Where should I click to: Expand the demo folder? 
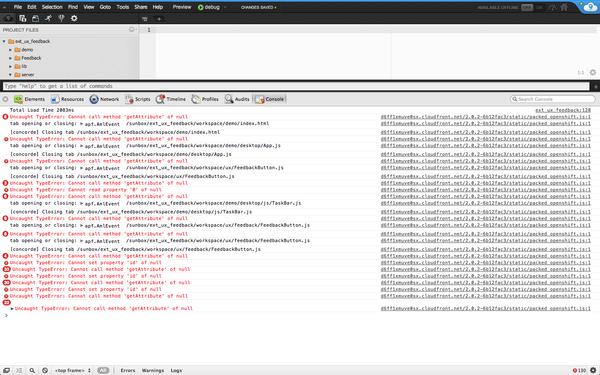point(11,50)
